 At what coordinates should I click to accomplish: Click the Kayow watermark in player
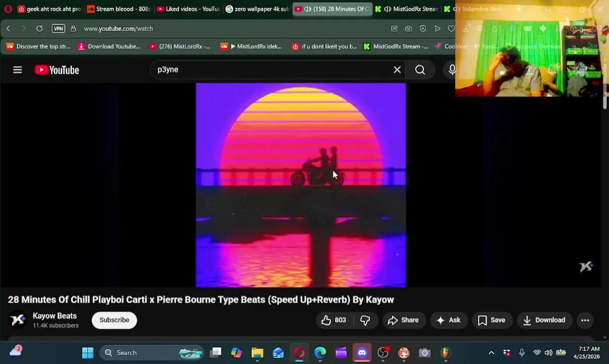586,266
